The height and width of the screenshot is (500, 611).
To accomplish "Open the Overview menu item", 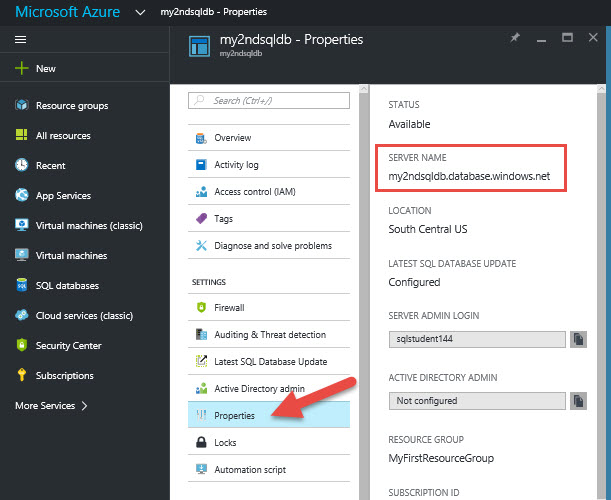I will (232, 138).
